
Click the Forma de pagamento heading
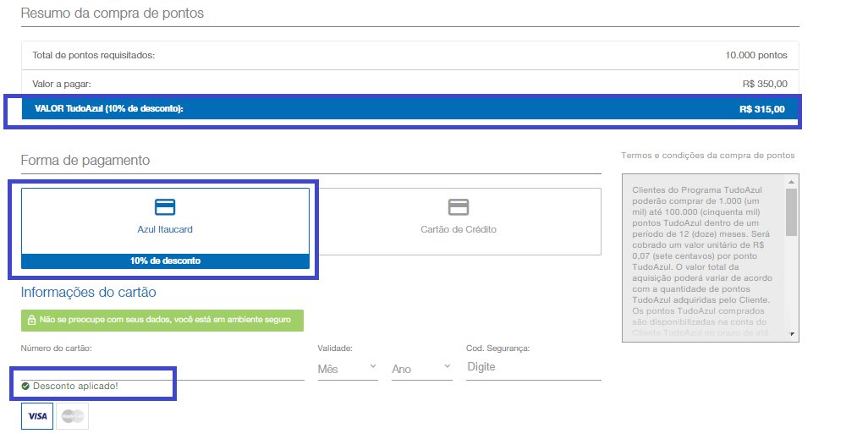pyautogui.click(x=85, y=161)
